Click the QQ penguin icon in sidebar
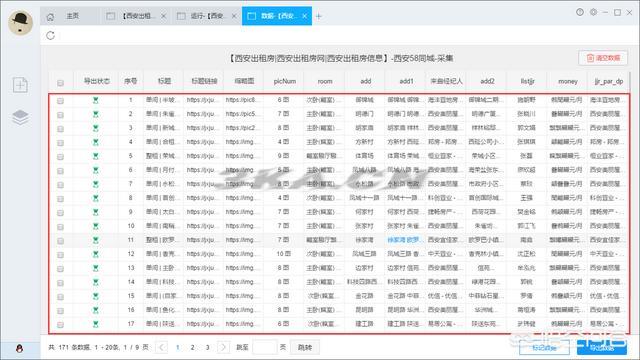Screen dimensions: 640x360 point(19,348)
